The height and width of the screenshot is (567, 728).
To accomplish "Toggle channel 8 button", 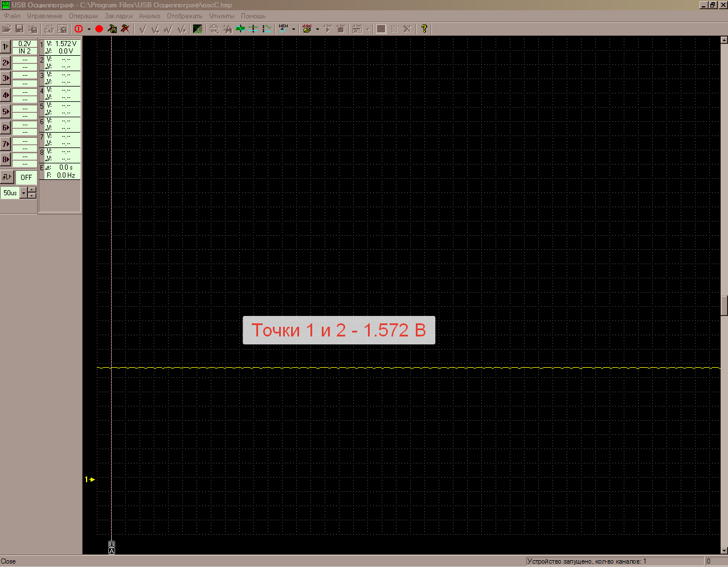I will [x=6, y=159].
